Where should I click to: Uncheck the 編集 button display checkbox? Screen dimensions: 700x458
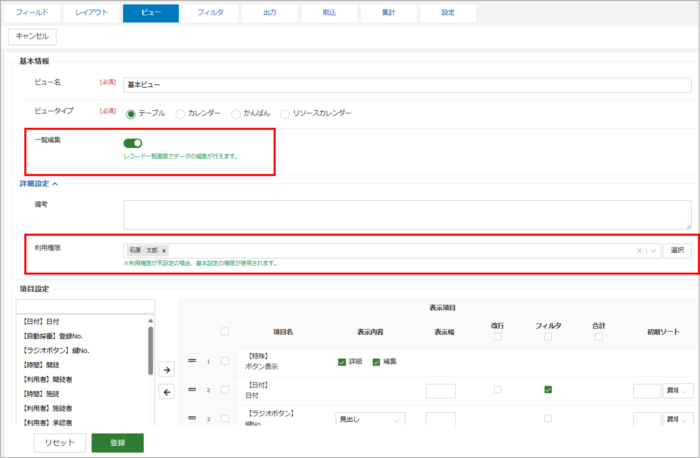[x=376, y=362]
